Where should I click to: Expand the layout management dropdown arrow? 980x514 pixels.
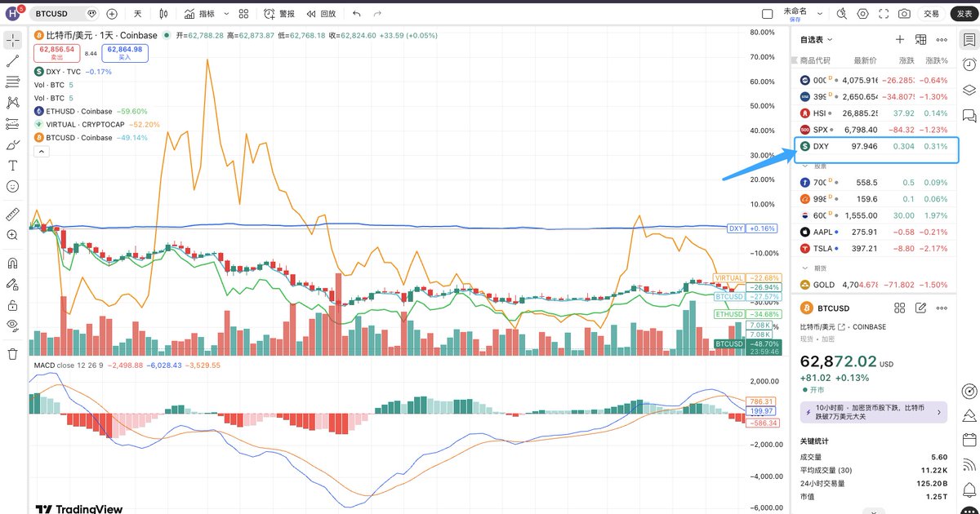(x=819, y=14)
